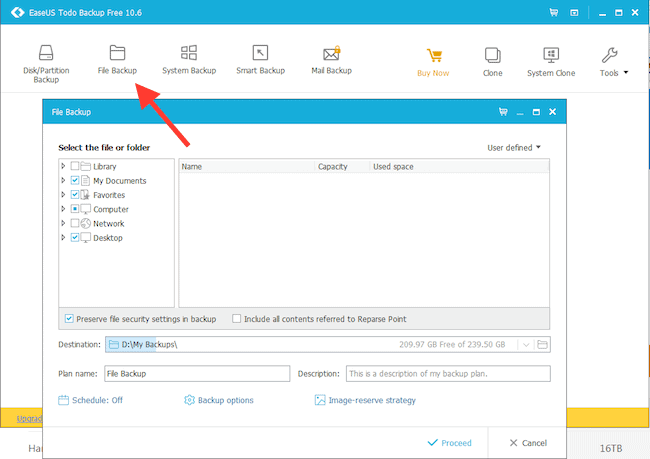The image size is (650, 459).
Task: Select My Documents label in tree
Action: [x=120, y=181]
